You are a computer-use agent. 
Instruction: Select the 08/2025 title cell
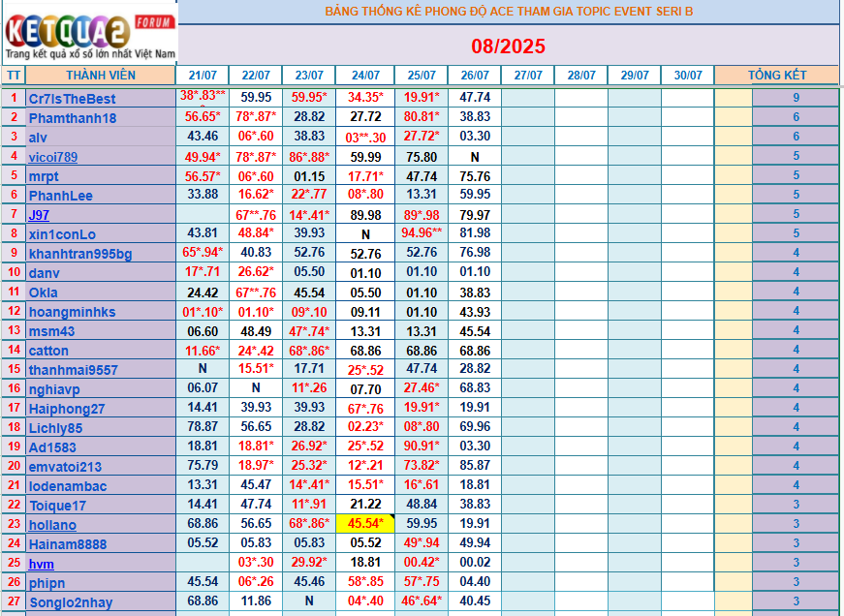[508, 46]
